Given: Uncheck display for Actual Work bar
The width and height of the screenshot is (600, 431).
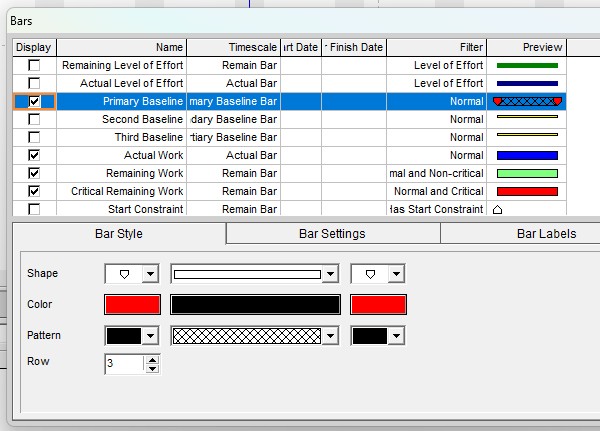Looking at the screenshot, I should click(x=34, y=155).
